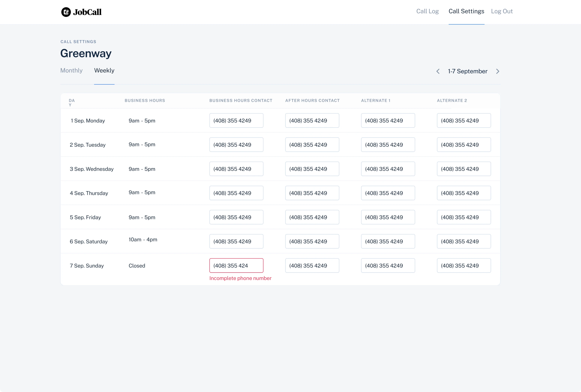
Task: Click the Log Out link
Action: (502, 11)
